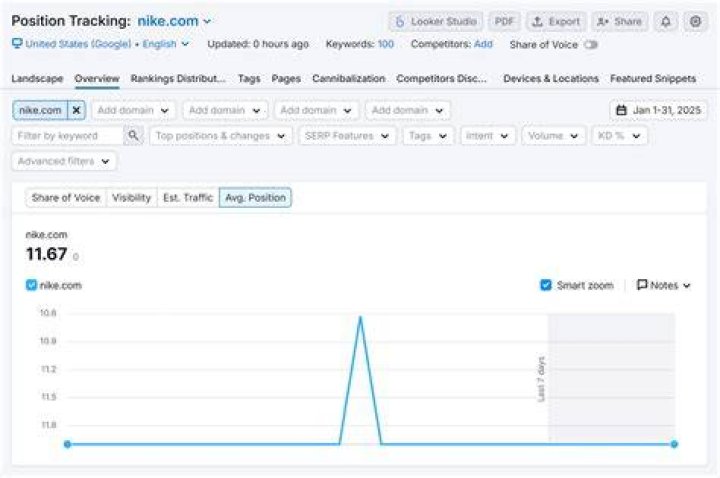Click the chart line's left endpoint marker
720x478 pixels.
[68, 444]
